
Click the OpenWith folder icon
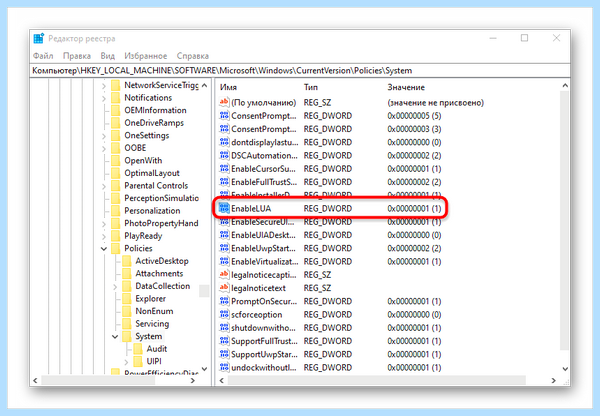click(116, 160)
